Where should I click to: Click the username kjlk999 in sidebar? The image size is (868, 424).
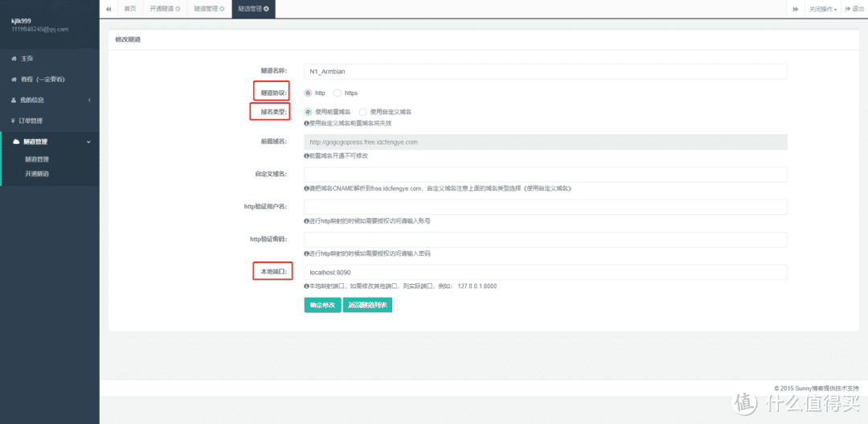point(21,21)
